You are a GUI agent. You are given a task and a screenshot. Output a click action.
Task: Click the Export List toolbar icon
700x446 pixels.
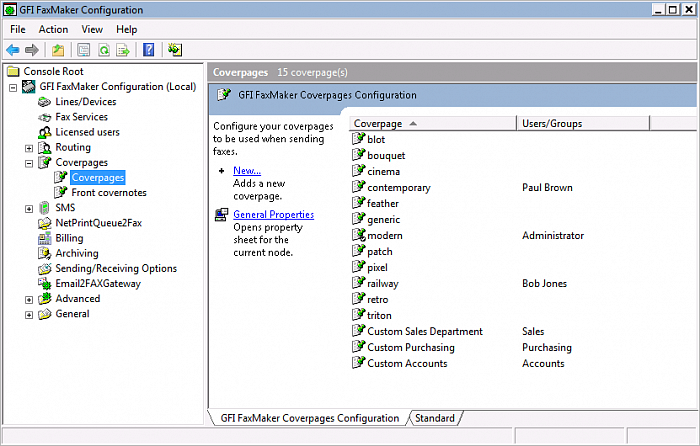click(x=122, y=49)
